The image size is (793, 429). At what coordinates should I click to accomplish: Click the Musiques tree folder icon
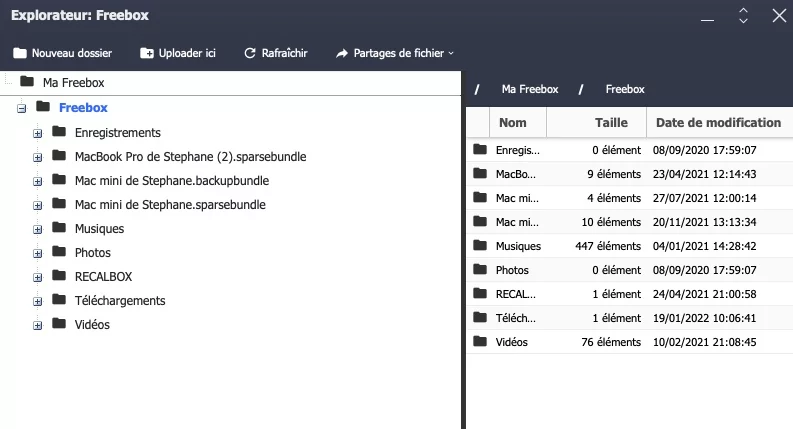[x=59, y=227]
